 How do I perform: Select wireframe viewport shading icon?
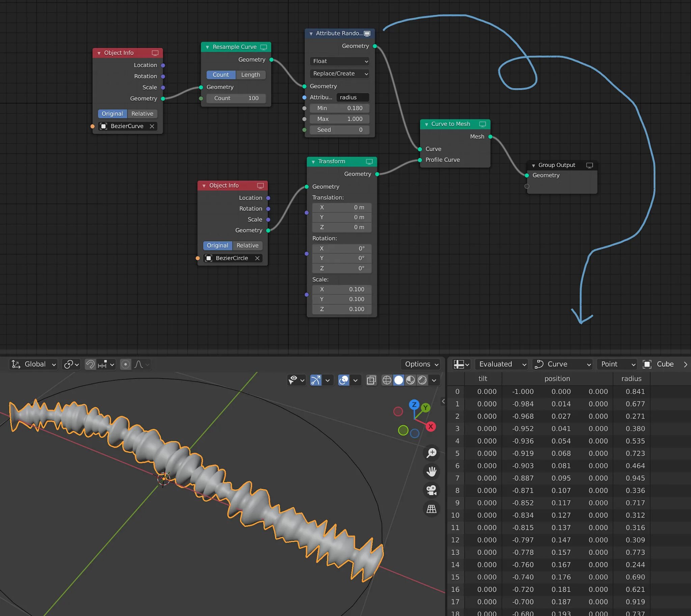[387, 380]
